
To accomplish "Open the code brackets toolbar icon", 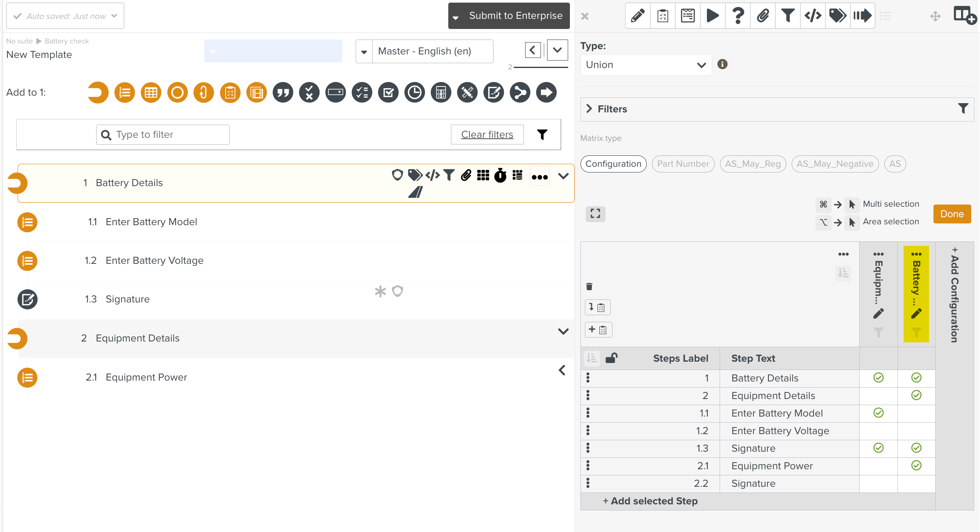I will pyautogui.click(x=813, y=16).
